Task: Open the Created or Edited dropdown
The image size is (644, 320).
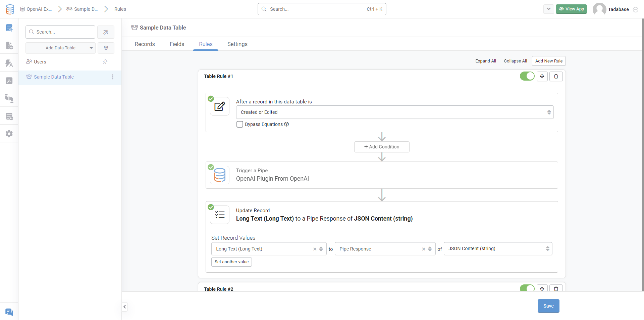Action: point(394,112)
